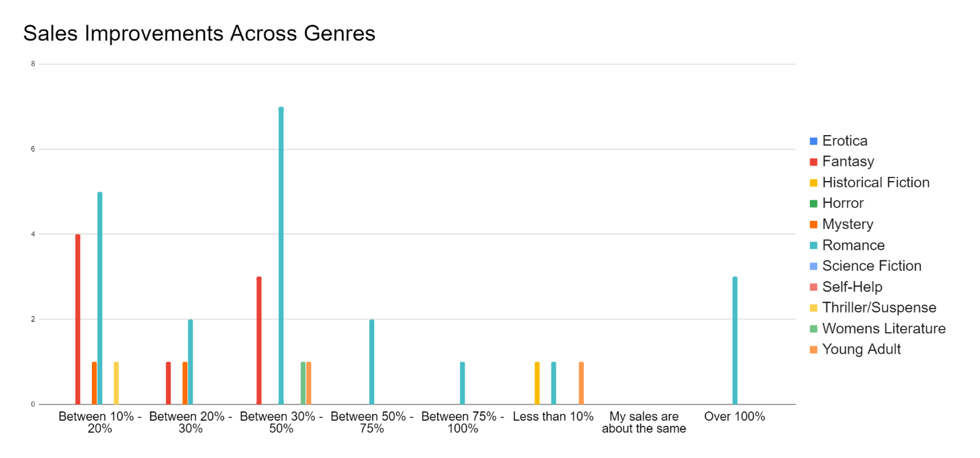Viewport: 980px width, 458px height.
Task: Click the Romance legend color swatch
Action: point(813,245)
